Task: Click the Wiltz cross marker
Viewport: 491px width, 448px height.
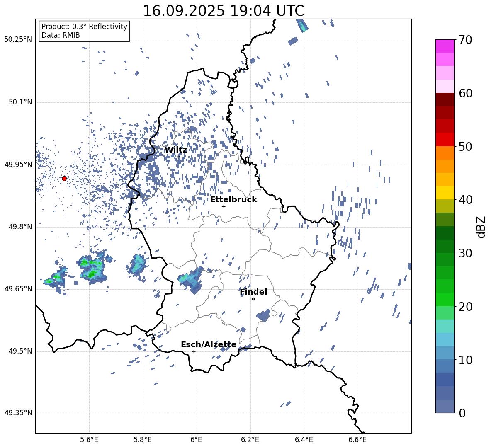Action: (178, 157)
